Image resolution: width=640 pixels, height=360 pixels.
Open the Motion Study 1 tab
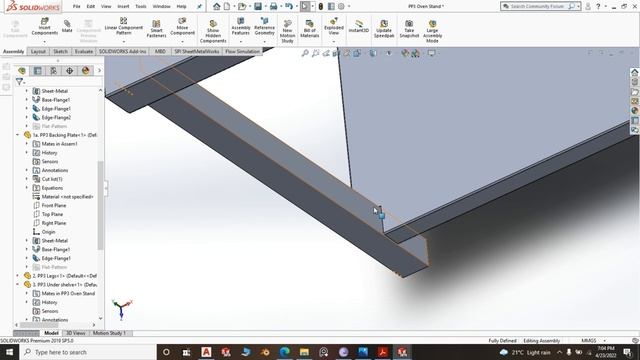[109, 333]
